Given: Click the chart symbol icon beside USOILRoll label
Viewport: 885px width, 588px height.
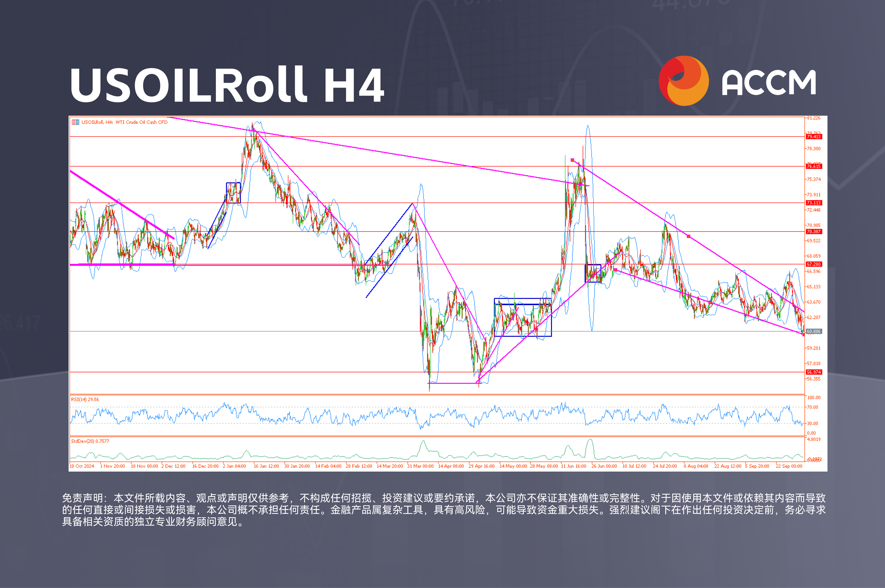Looking at the screenshot, I should coord(75,122).
